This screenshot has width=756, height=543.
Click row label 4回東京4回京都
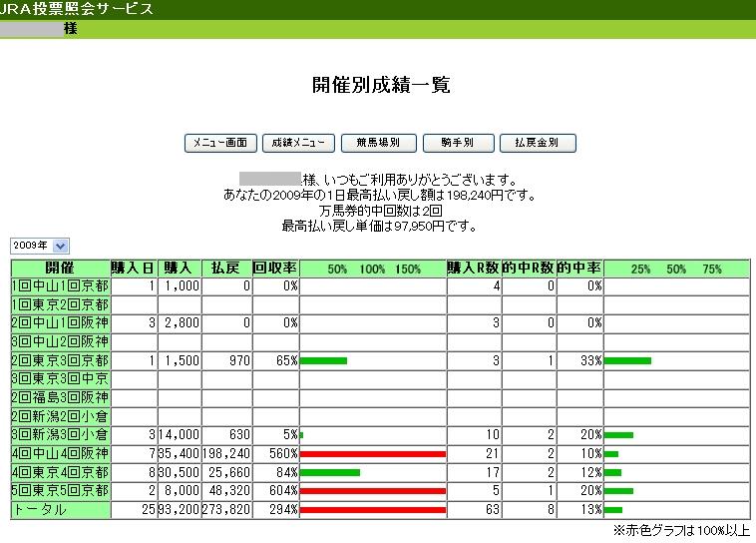coord(61,472)
